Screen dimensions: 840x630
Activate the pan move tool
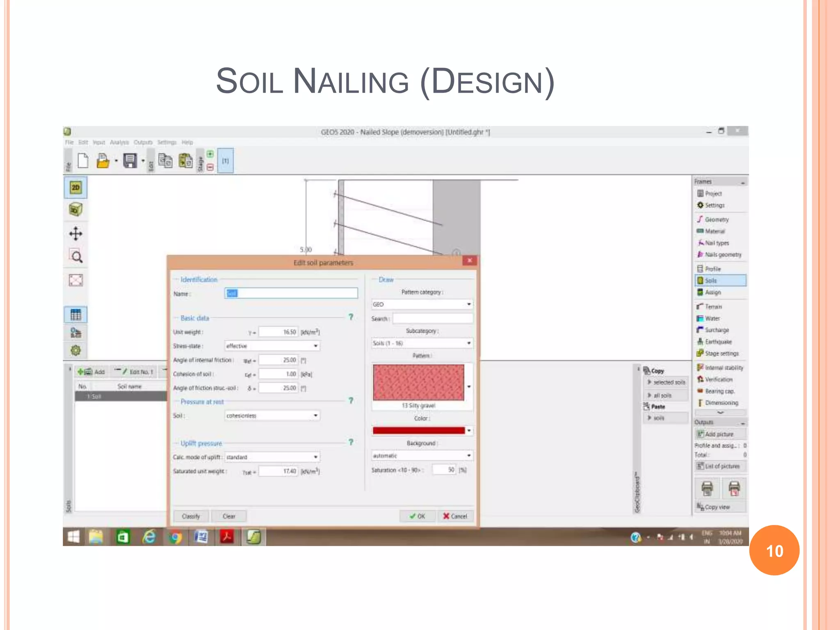75,234
